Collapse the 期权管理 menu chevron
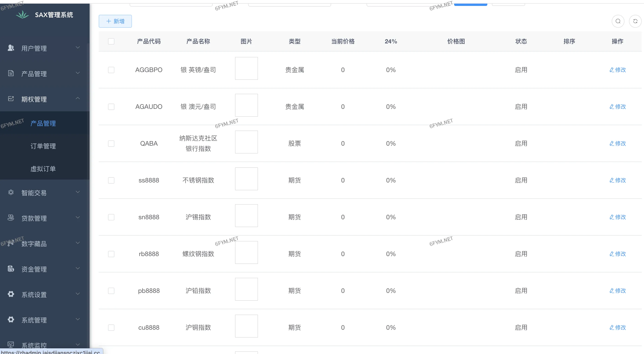The width and height of the screenshot is (644, 354). coord(78,98)
